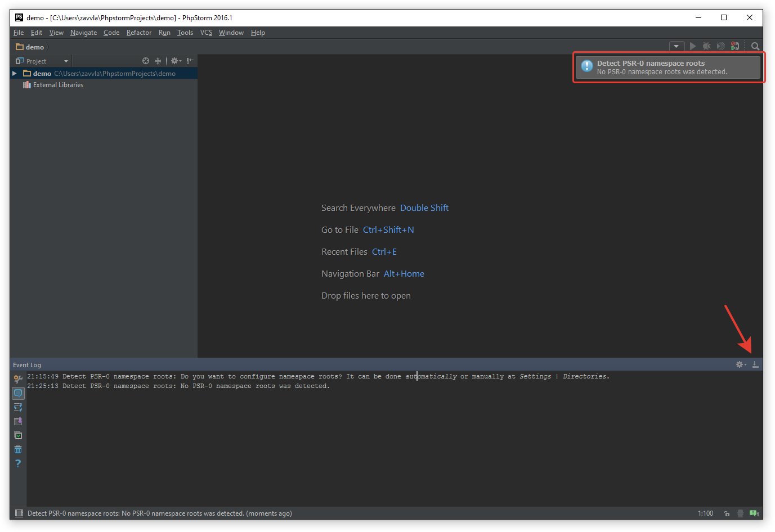Open Event Log via status bar notifications icon
The image size is (775, 532).
click(754, 513)
